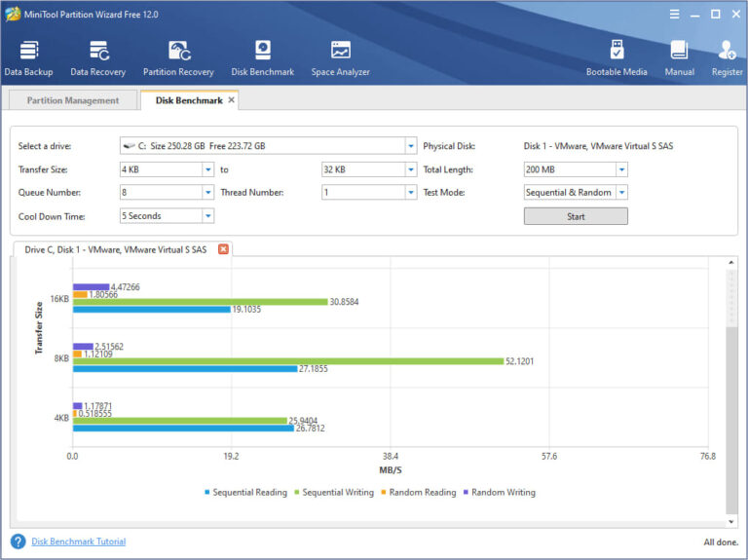The width and height of the screenshot is (748, 560).
Task: Select the Disk Benchmark toolbar icon
Action: click(262, 58)
